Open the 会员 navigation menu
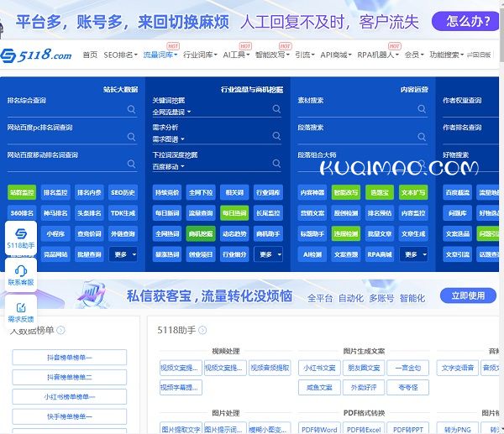The height and width of the screenshot is (434, 504). 414,55
